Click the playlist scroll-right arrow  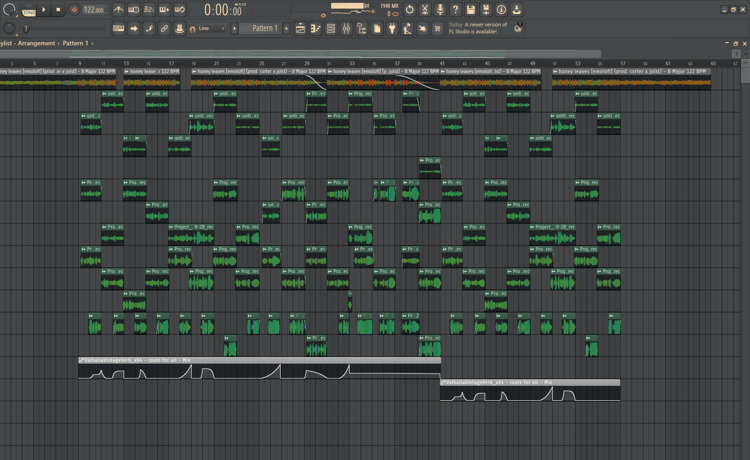(x=736, y=54)
